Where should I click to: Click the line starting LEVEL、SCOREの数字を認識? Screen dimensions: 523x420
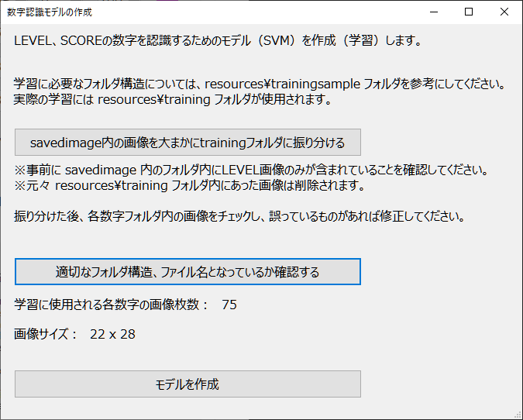[218, 41]
